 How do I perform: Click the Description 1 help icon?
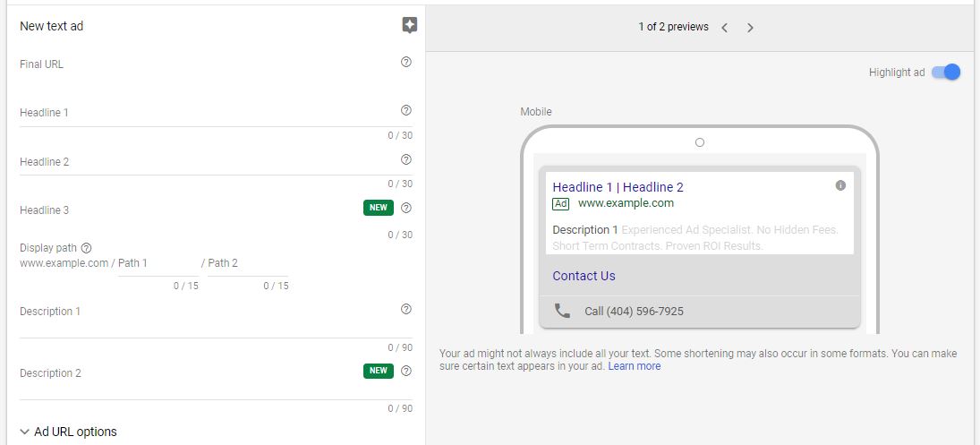click(406, 309)
